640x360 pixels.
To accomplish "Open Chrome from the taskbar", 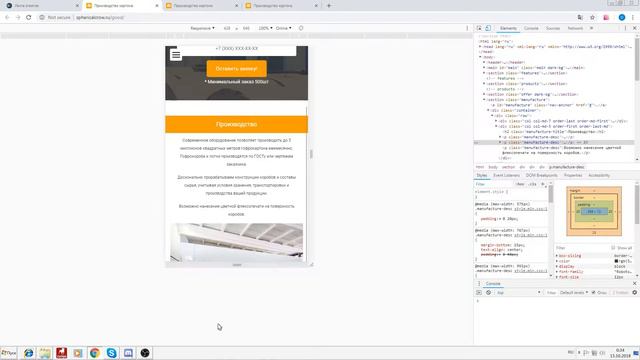I will pyautogui.click(x=95, y=353).
